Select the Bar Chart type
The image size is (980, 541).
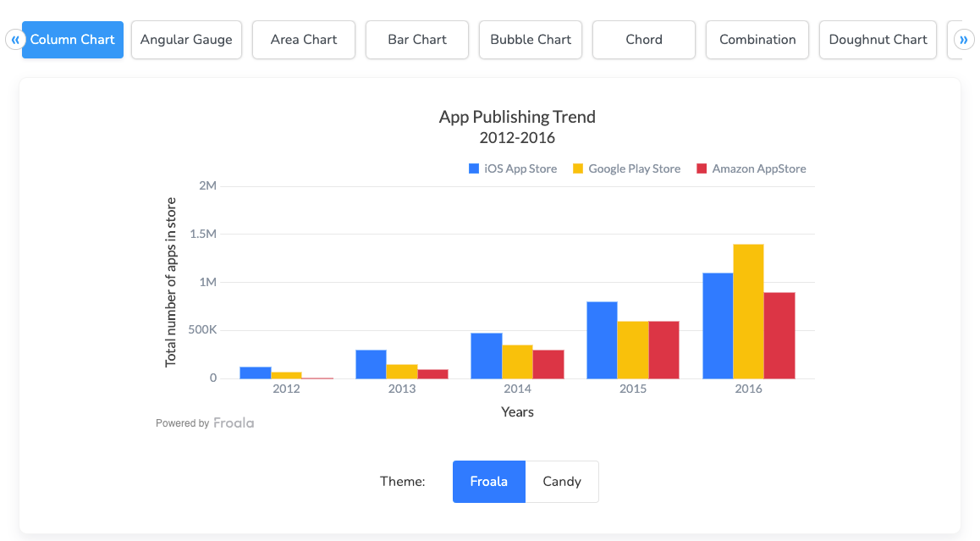click(416, 39)
